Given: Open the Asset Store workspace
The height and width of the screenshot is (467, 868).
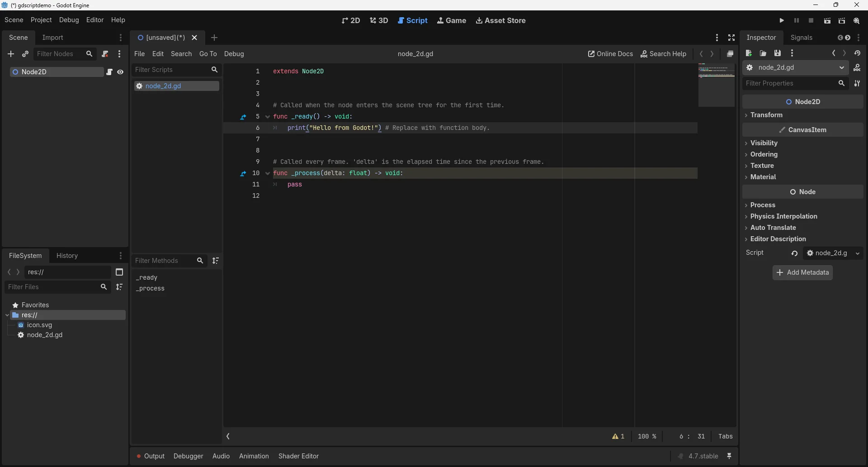Looking at the screenshot, I should (x=501, y=20).
